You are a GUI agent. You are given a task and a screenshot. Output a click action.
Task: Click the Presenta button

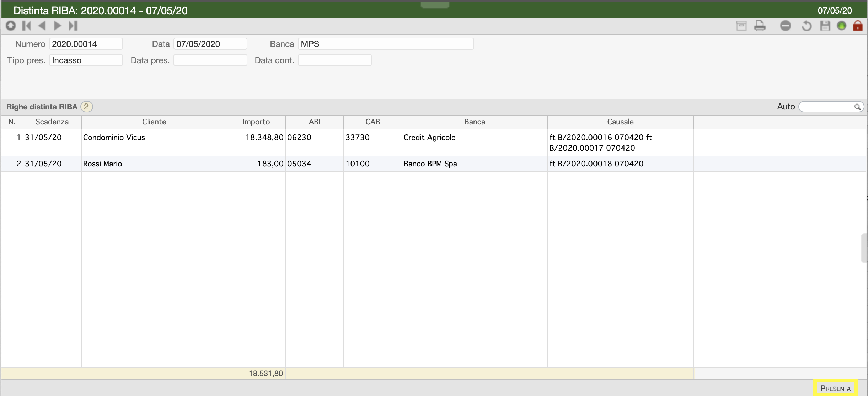pyautogui.click(x=835, y=388)
